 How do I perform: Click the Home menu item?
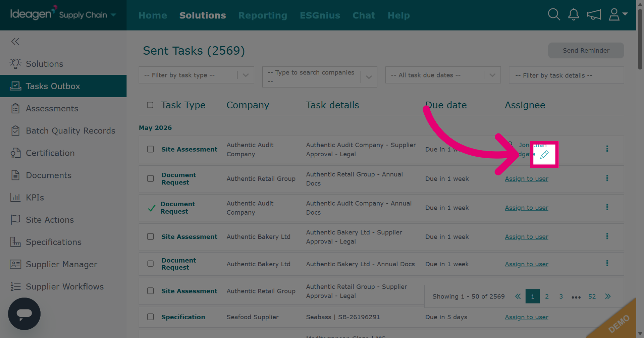153,15
